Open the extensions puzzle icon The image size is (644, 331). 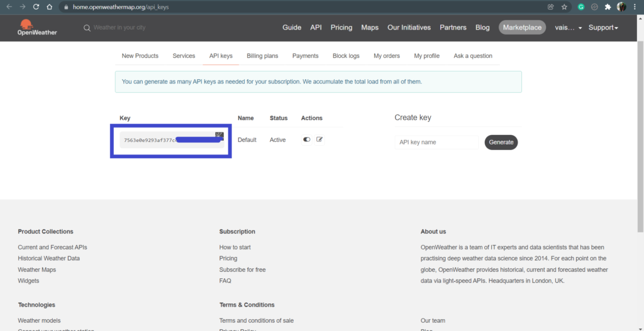coord(608,7)
